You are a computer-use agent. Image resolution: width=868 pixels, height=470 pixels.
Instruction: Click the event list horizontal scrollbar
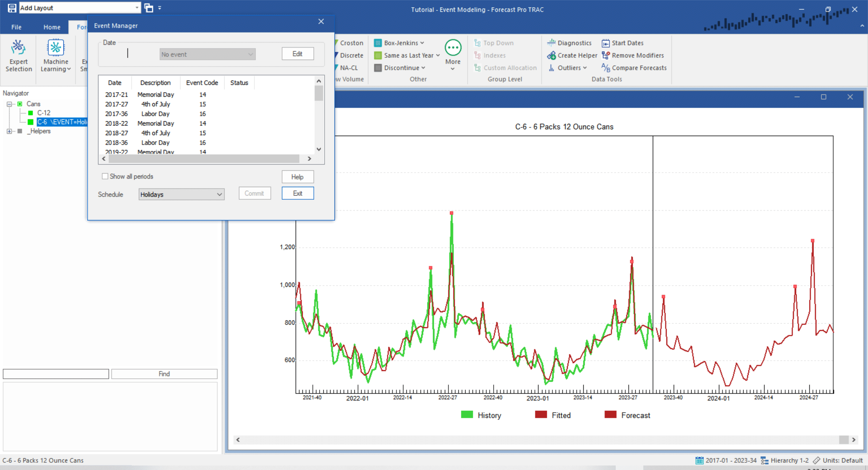(204, 159)
